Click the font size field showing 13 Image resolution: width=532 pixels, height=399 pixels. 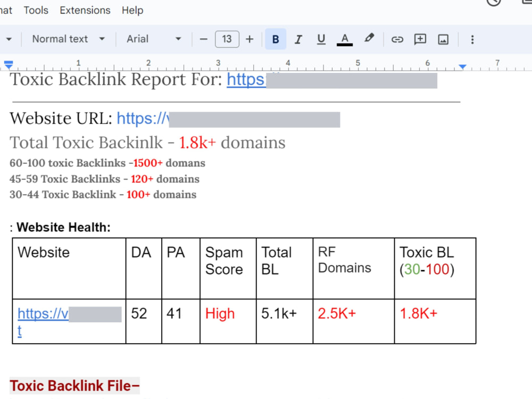point(227,39)
